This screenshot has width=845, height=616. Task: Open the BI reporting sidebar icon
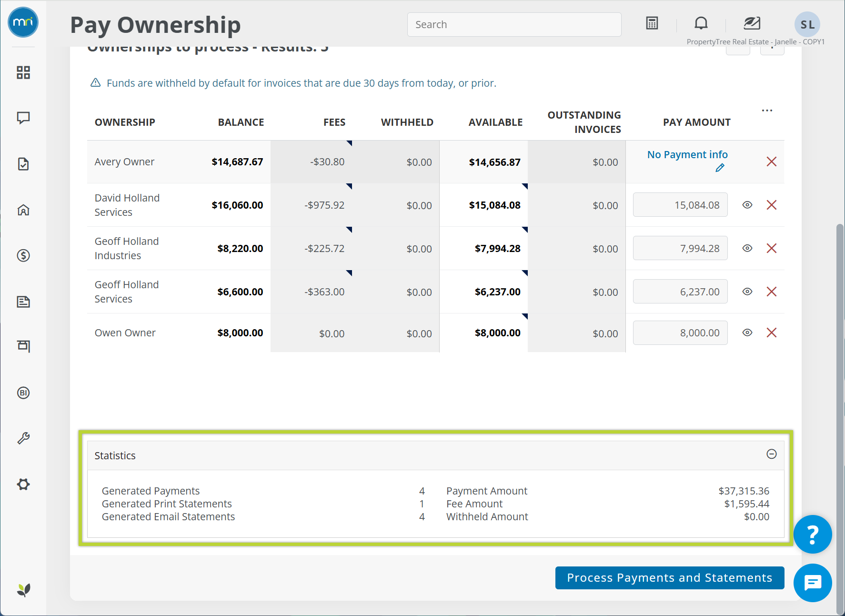pos(23,393)
